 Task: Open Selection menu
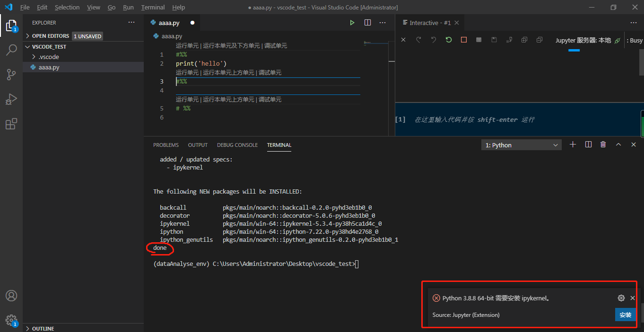[67, 7]
